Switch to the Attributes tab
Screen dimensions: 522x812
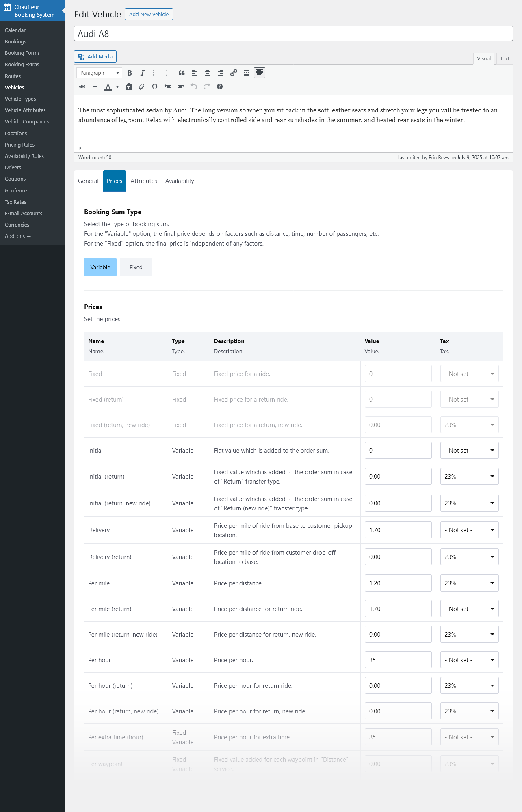tap(143, 181)
